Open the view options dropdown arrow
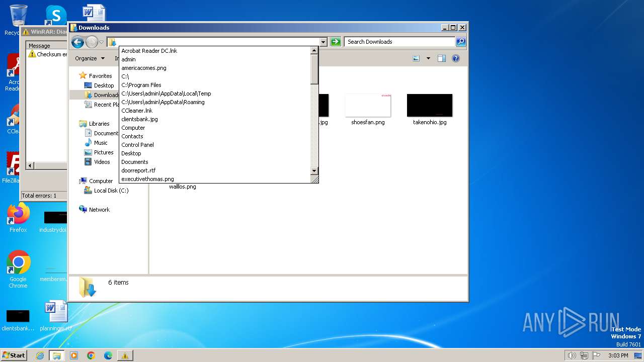 click(428, 58)
